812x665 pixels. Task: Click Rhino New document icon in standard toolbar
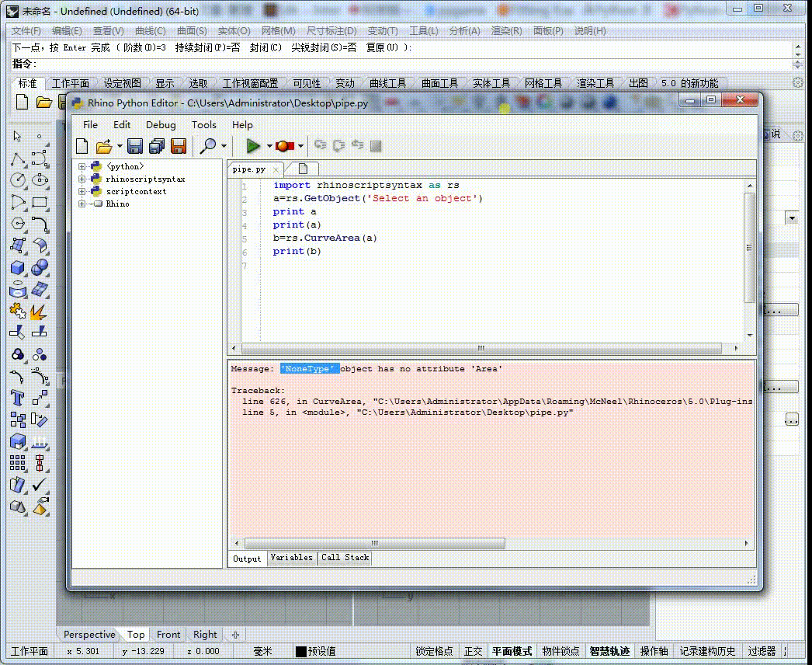pyautogui.click(x=22, y=102)
